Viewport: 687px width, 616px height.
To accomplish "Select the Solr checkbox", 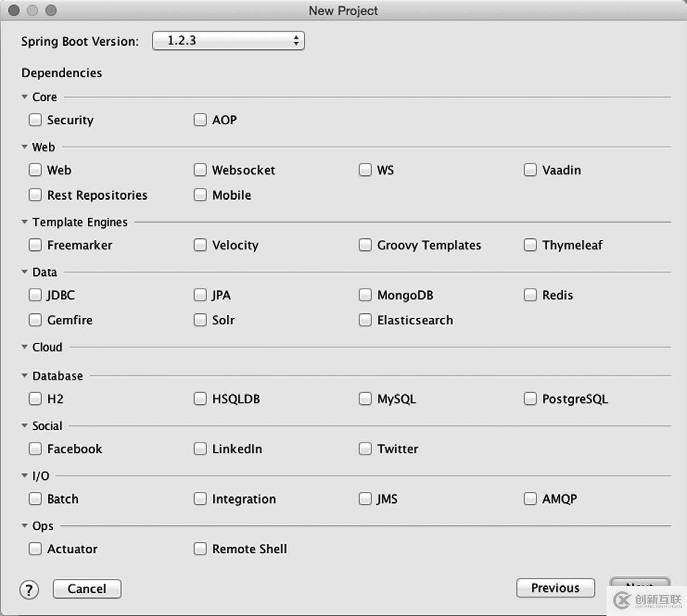I will (x=200, y=320).
